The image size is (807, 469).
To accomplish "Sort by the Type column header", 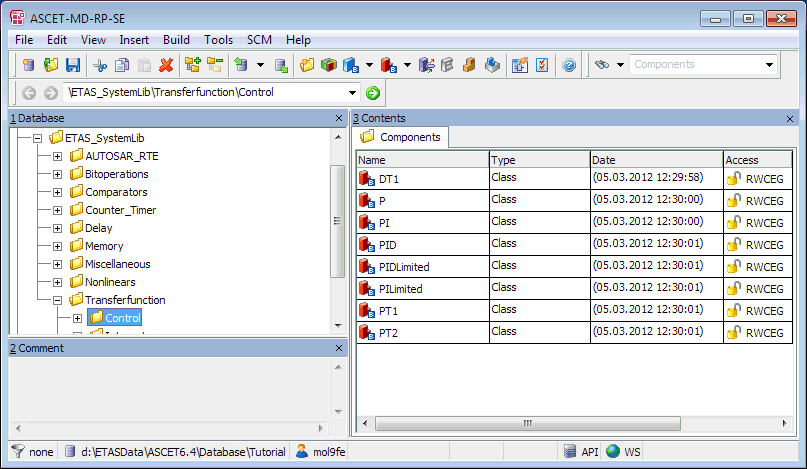I will (x=539, y=160).
